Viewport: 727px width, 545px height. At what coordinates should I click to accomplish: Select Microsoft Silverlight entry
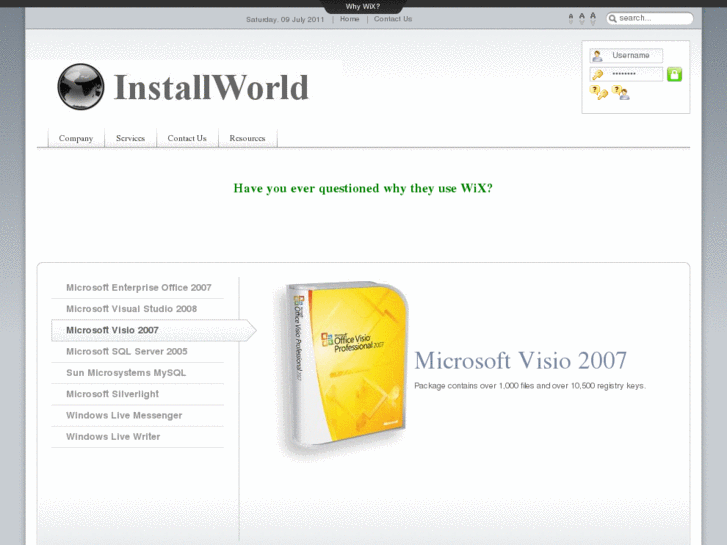(x=138, y=394)
